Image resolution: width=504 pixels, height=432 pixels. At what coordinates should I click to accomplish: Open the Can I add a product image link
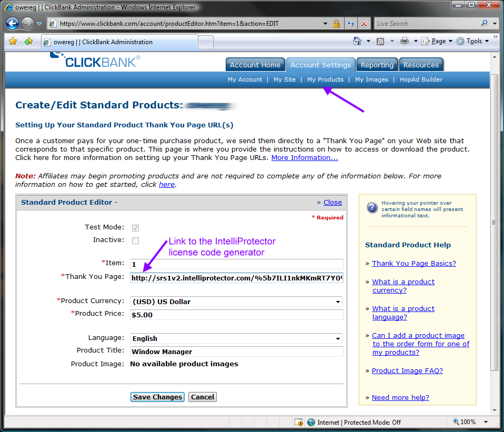421,344
